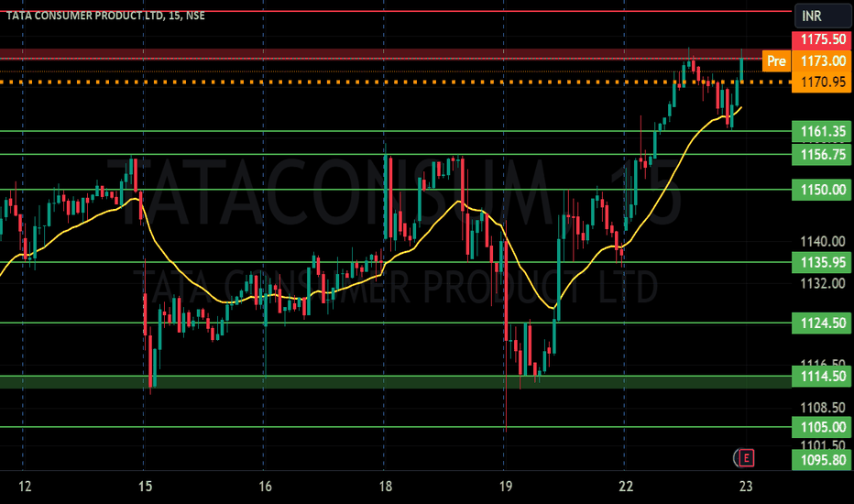
Task: Click the 1108.50 price axis value
Action: pyautogui.click(x=823, y=408)
